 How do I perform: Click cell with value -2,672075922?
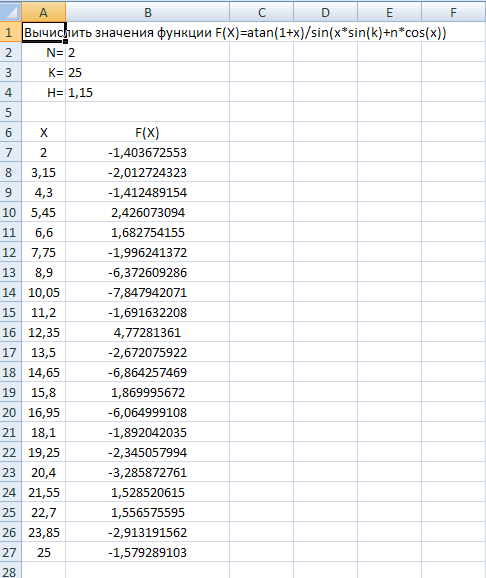click(x=147, y=352)
